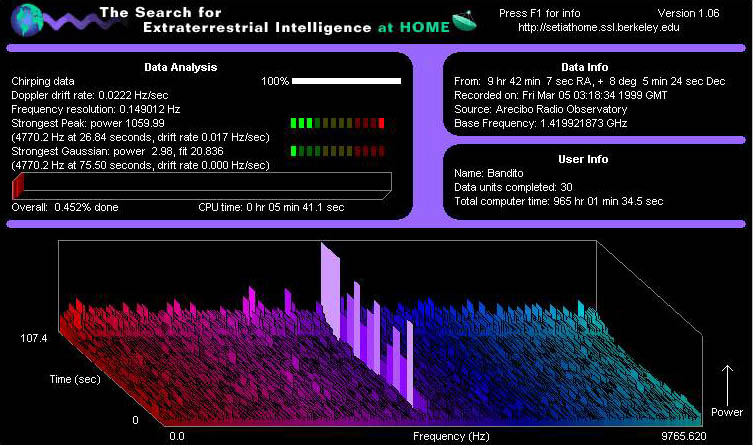Image resolution: width=753 pixels, height=445 pixels.
Task: Click the Earth globe logo icon
Action: coord(26,20)
